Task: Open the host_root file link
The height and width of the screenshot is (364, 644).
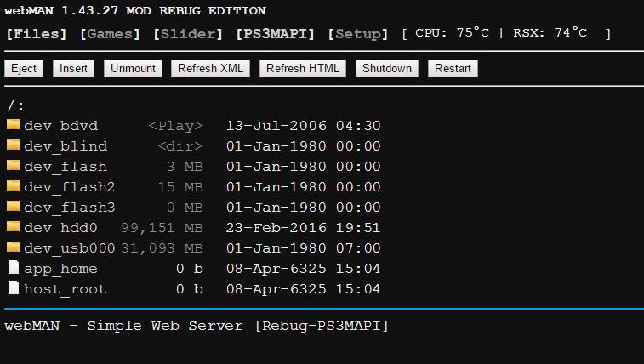Action: pyautogui.click(x=66, y=289)
